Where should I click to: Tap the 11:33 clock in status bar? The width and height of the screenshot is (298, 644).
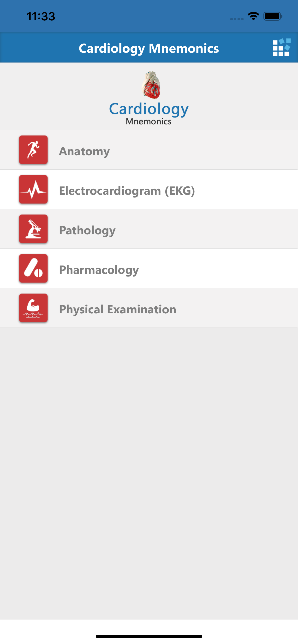[x=41, y=17]
